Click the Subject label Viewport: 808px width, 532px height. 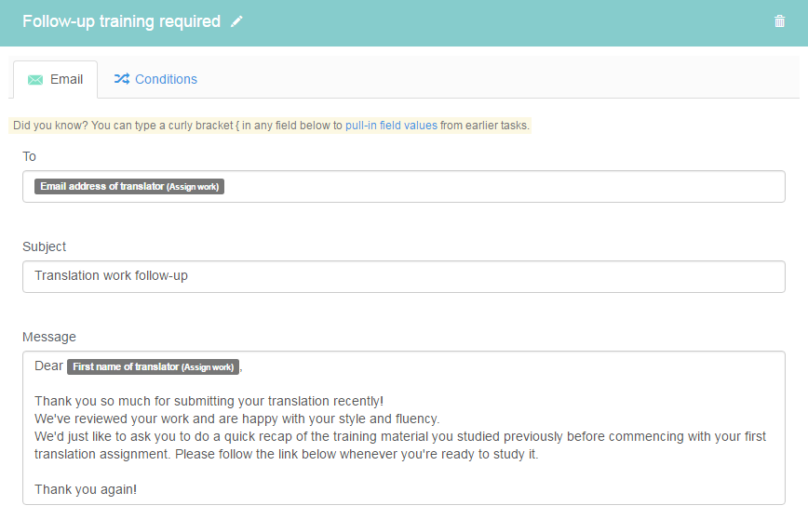[x=45, y=246]
